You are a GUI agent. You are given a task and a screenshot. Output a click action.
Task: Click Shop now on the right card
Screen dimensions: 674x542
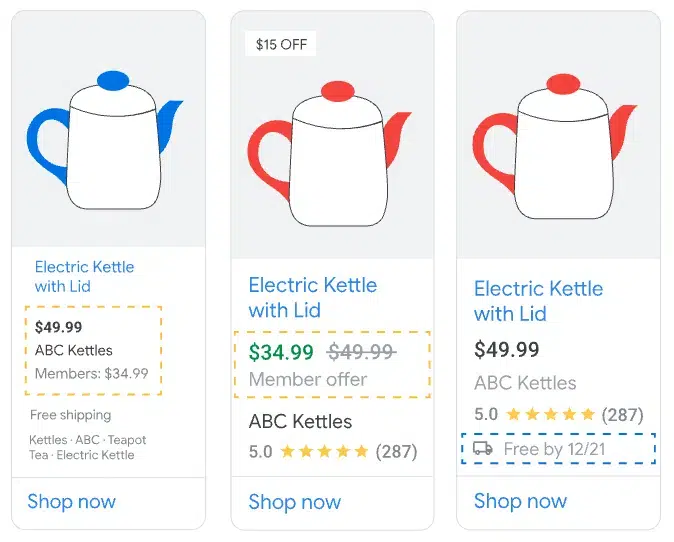[x=520, y=502]
